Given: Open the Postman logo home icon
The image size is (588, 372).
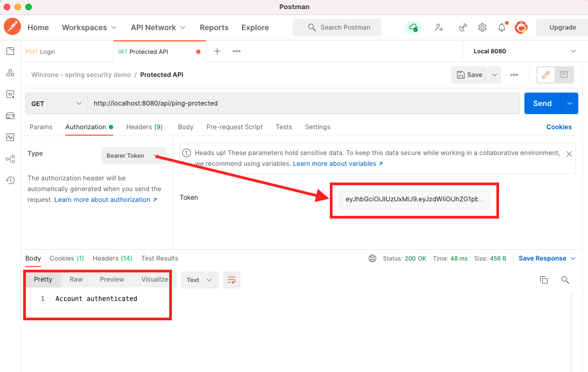Looking at the screenshot, I should point(12,27).
